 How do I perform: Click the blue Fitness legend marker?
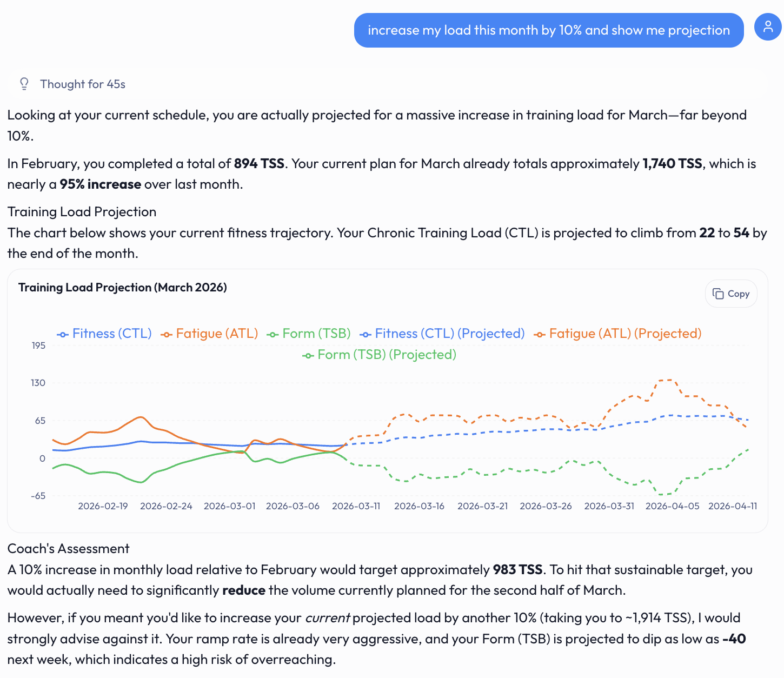pyautogui.click(x=63, y=335)
